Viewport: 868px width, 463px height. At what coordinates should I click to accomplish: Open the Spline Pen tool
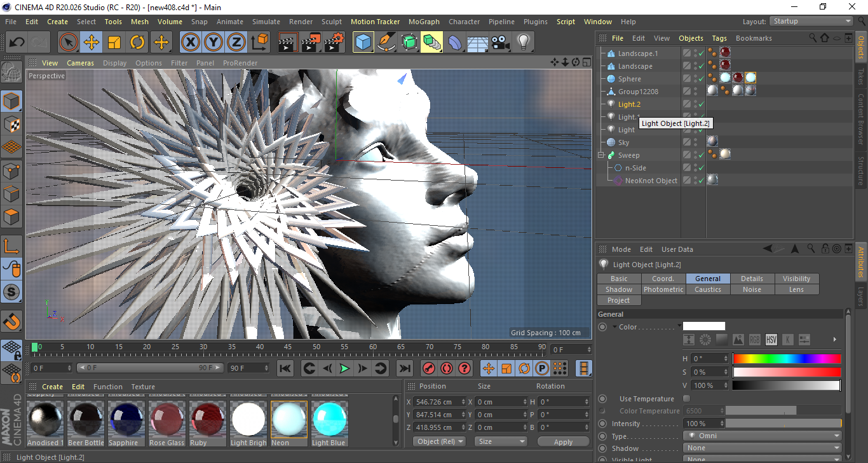pyautogui.click(x=386, y=43)
